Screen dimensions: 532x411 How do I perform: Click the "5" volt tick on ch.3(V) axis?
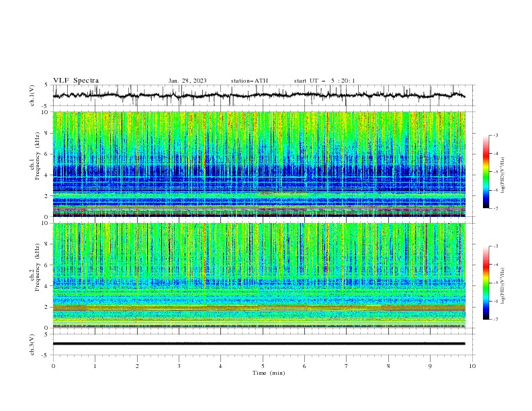click(x=46, y=334)
